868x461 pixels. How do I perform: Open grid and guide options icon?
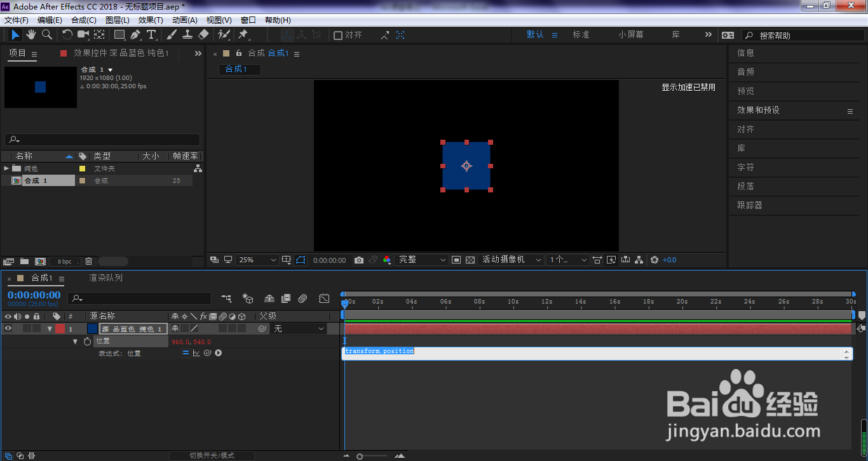pos(287,260)
